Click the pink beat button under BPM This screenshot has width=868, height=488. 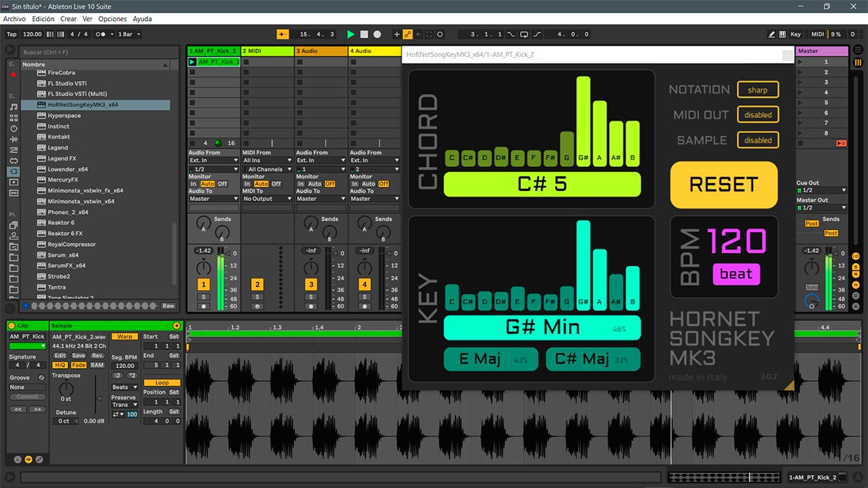736,274
